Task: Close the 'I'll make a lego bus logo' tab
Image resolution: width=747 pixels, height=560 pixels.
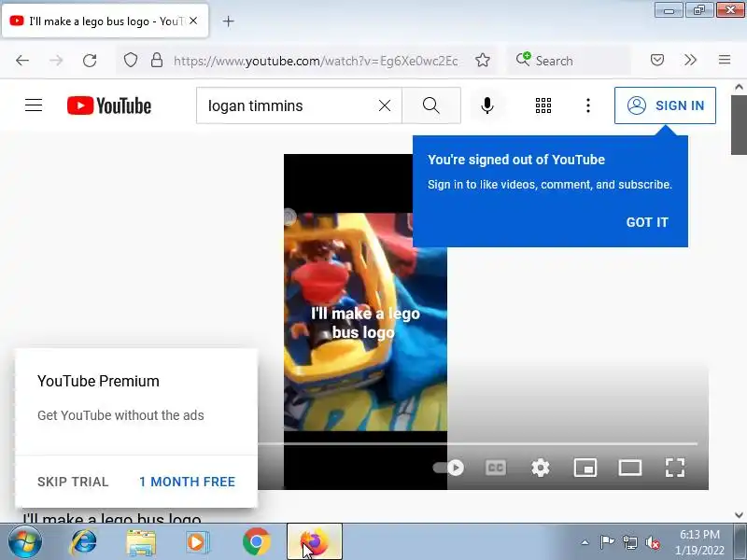Action: (x=193, y=21)
